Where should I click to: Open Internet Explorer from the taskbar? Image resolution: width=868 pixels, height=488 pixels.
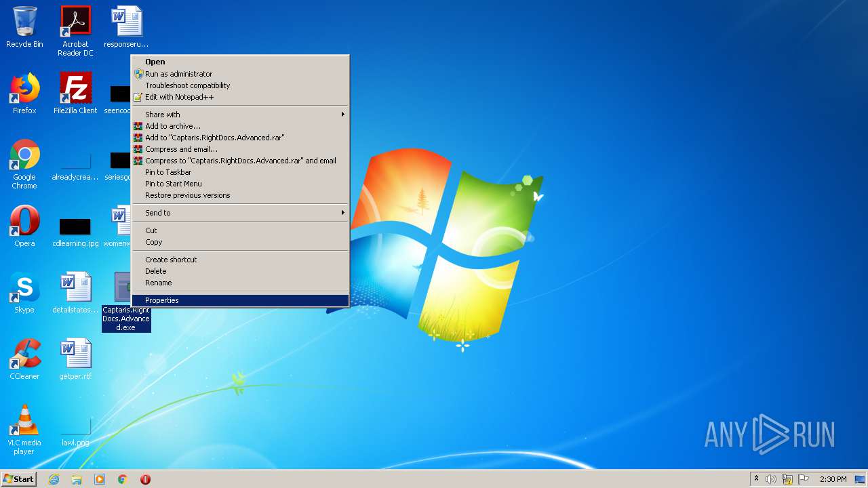54,479
